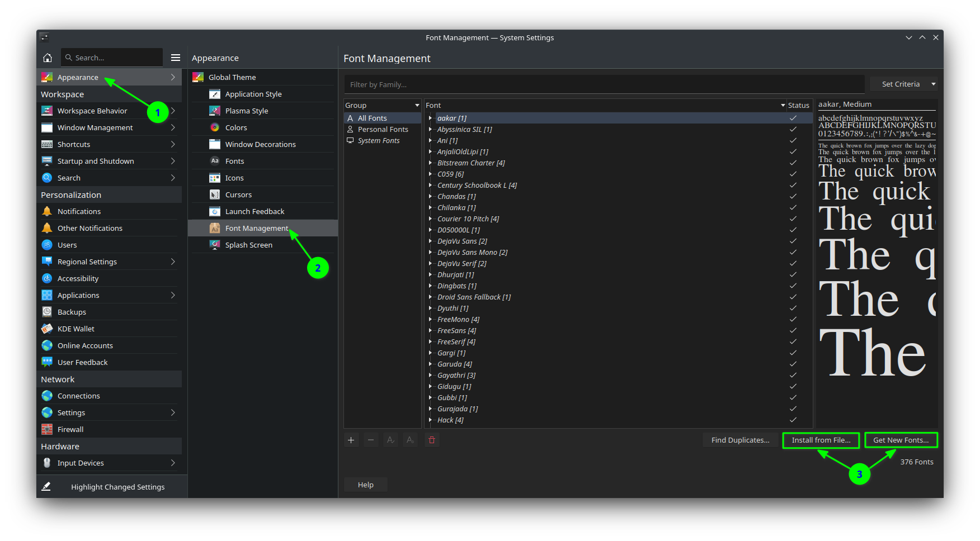
Task: Select the Gayathri font row
Action: tap(618, 375)
